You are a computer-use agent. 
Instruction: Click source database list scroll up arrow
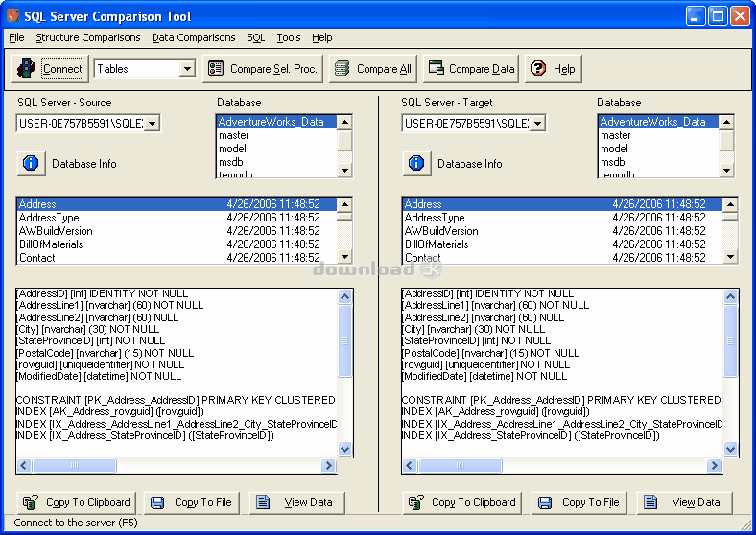coord(344,122)
